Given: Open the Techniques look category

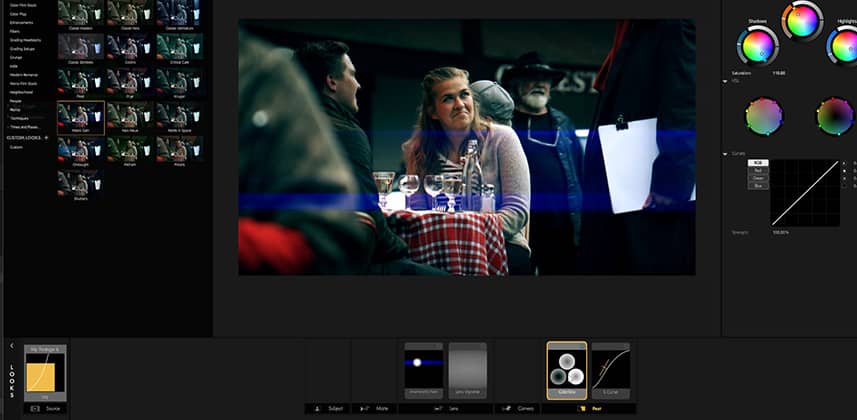Looking at the screenshot, I should pyautogui.click(x=20, y=118).
